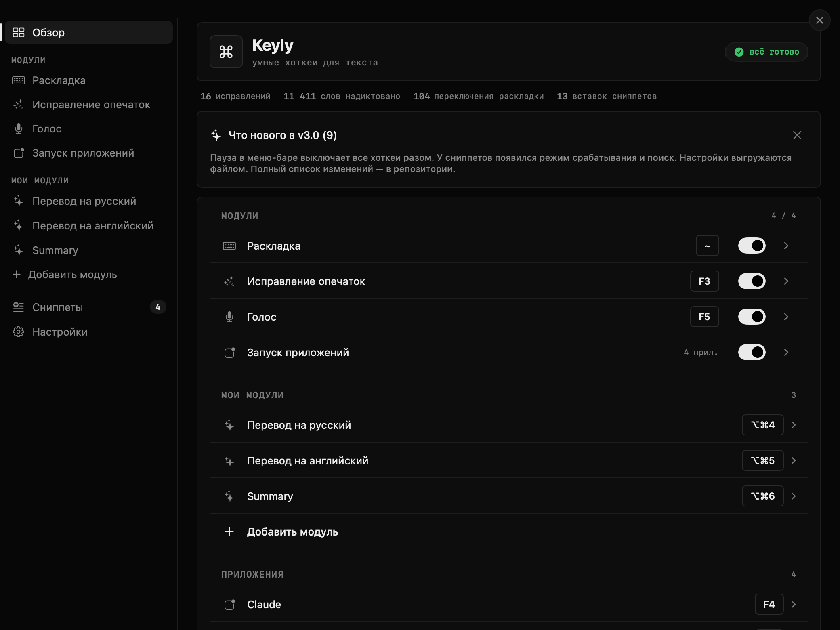The height and width of the screenshot is (630, 840).
Task: Click sparkle icon in main Перевод на английский row
Action: [229, 461]
